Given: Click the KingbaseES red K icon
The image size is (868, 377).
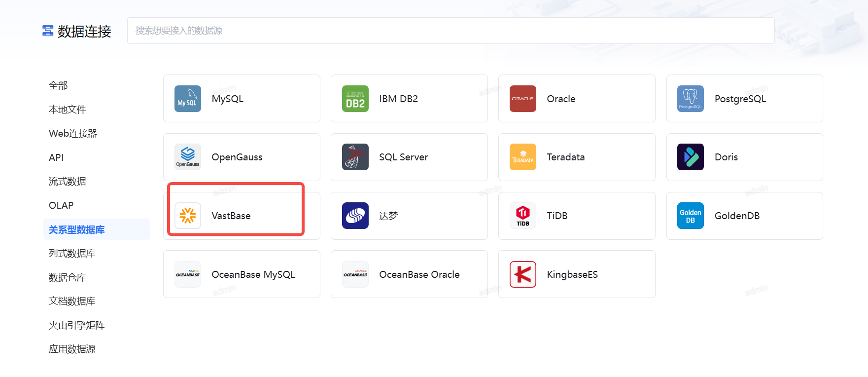Looking at the screenshot, I should click(523, 274).
